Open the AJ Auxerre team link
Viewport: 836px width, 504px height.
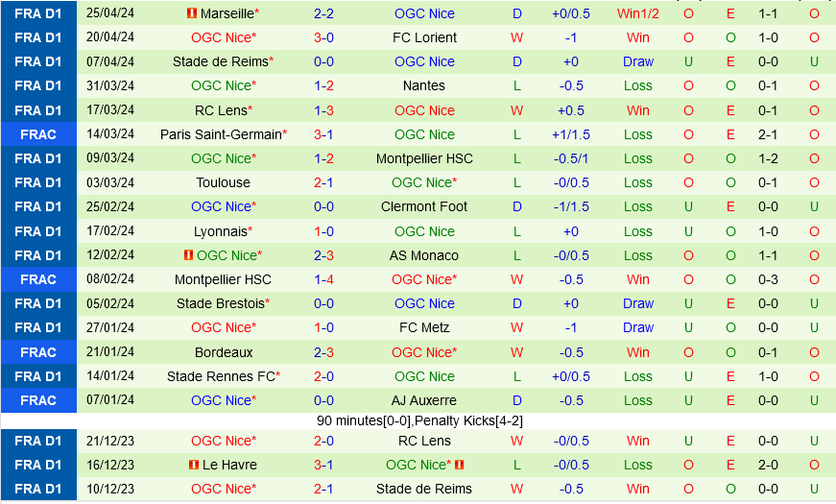pyautogui.click(x=424, y=400)
